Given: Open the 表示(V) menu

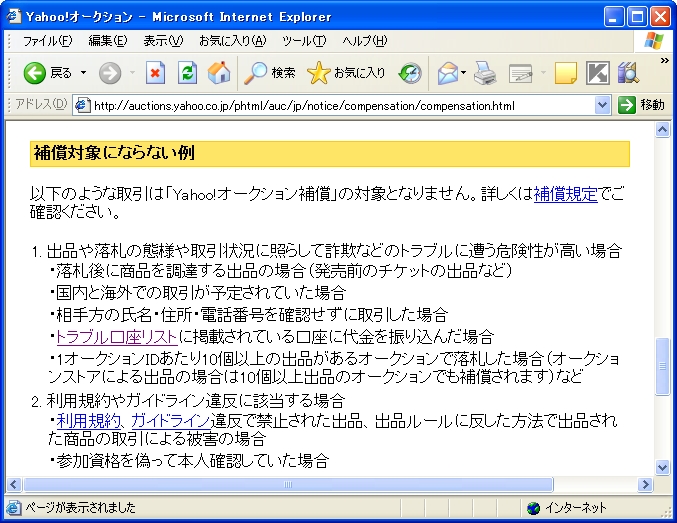Looking at the screenshot, I should pos(163,41).
